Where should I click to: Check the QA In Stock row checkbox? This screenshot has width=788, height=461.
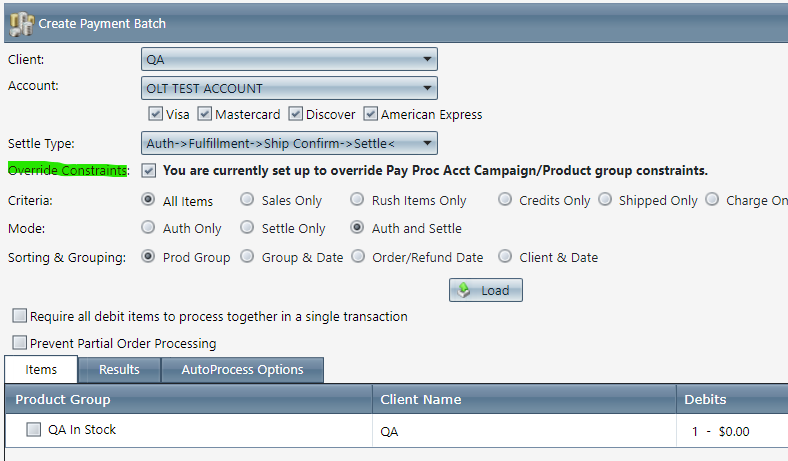(x=34, y=429)
